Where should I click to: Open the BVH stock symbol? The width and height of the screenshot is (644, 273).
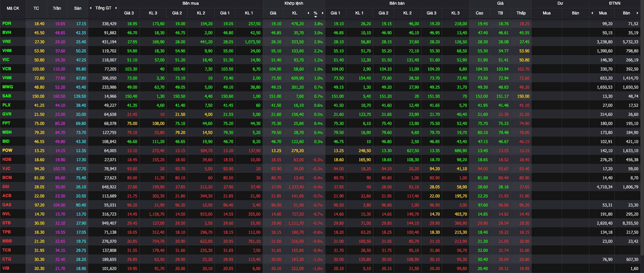click(x=7, y=33)
